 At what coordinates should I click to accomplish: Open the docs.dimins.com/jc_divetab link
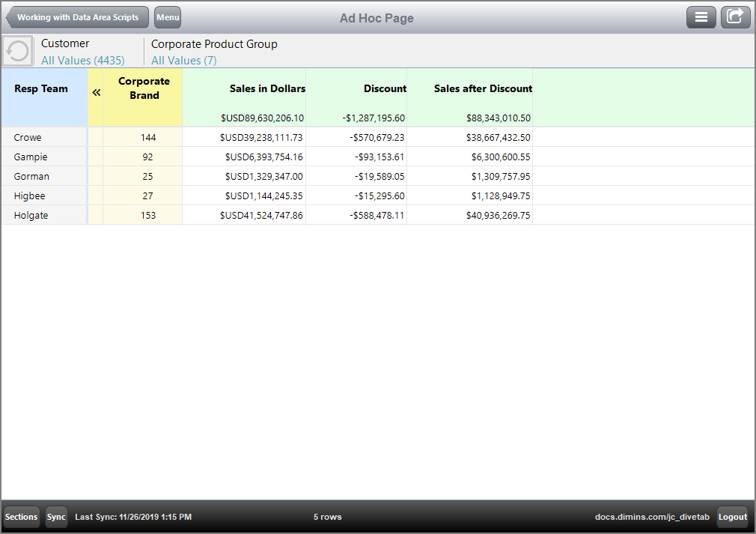[653, 517]
